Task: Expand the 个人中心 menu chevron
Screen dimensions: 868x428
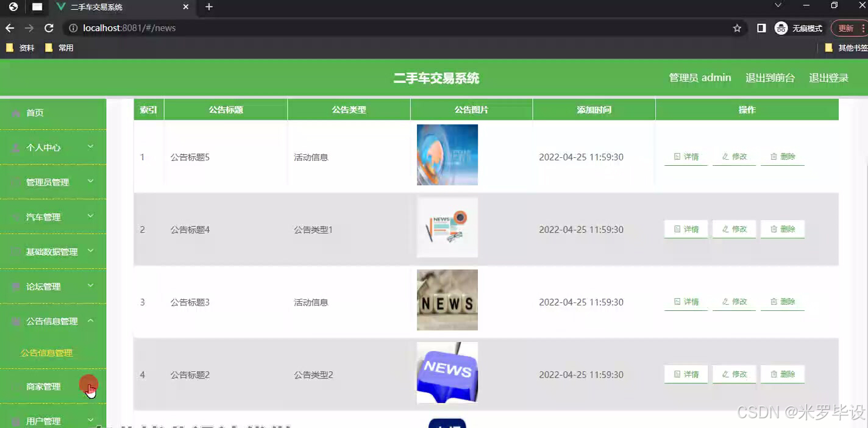Action: [x=90, y=146]
